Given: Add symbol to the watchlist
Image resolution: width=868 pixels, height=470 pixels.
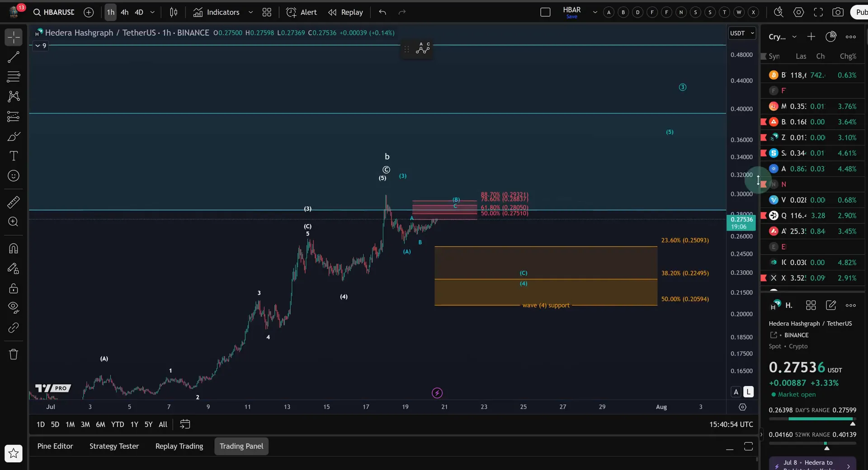Looking at the screenshot, I should click(811, 37).
